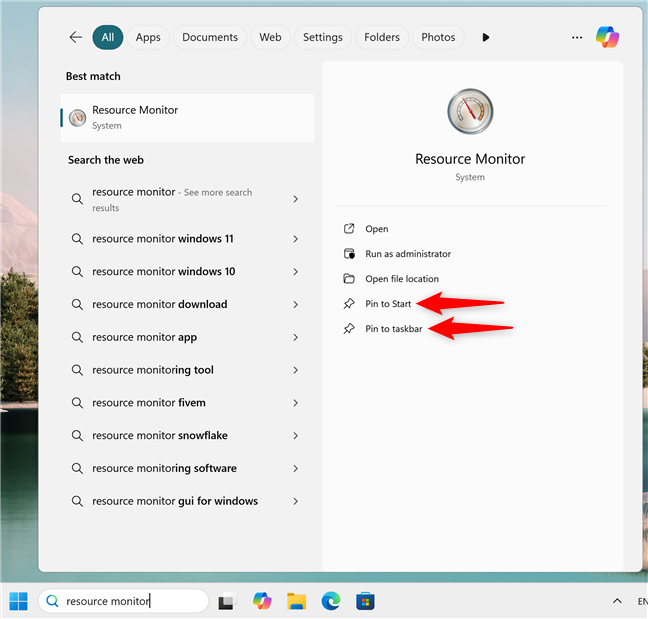Screen dimensions: 648x619
Task: Click Resource Monitor title in preview pane
Action: pos(470,159)
